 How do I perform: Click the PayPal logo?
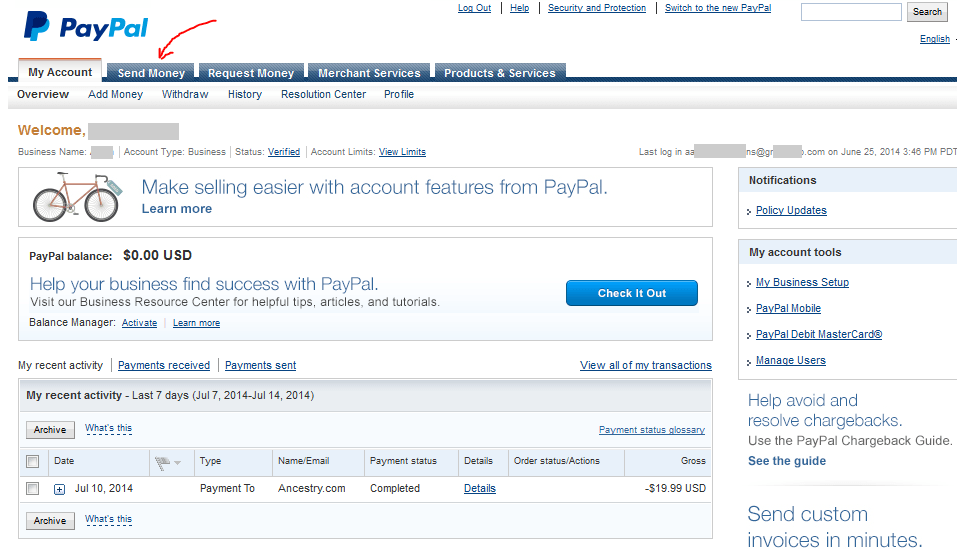[x=85, y=27]
